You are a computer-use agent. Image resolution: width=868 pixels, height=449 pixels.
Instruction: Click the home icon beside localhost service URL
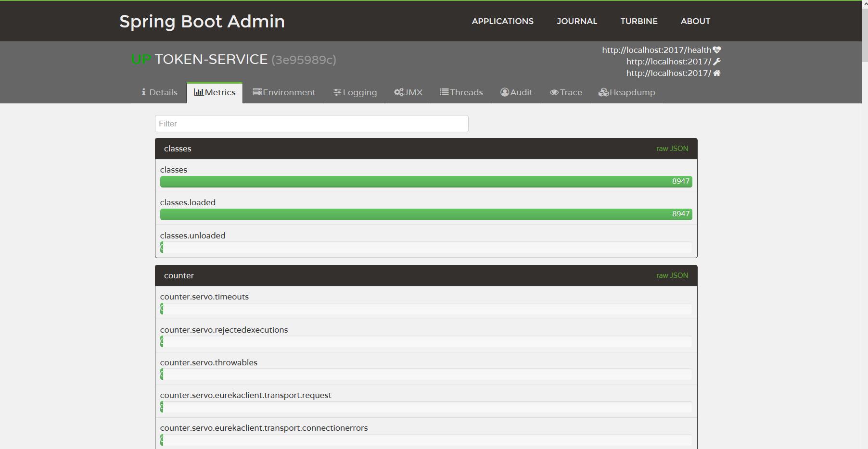pos(716,73)
